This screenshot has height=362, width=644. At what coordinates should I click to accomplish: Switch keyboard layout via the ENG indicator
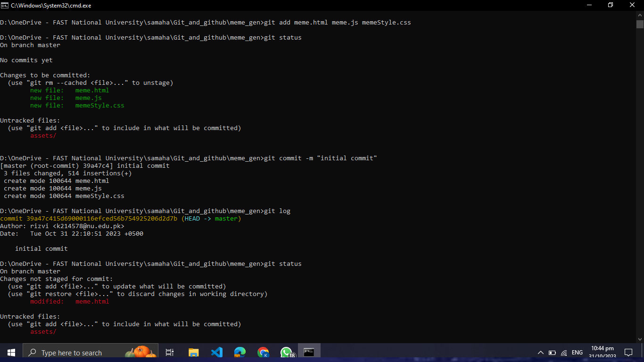pyautogui.click(x=577, y=352)
